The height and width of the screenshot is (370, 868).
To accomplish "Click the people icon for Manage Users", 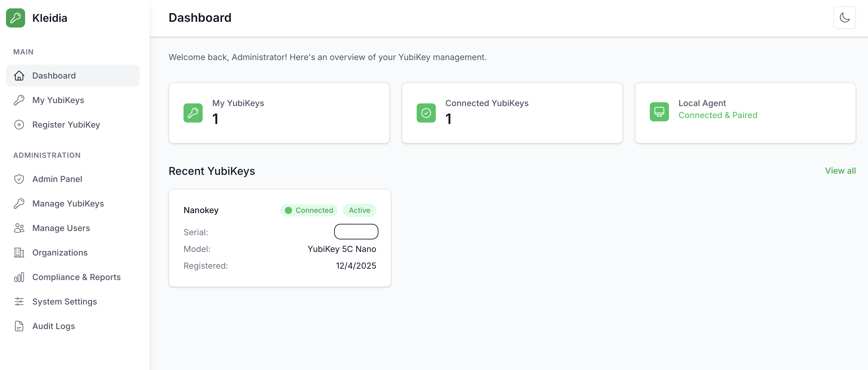I will pos(19,228).
